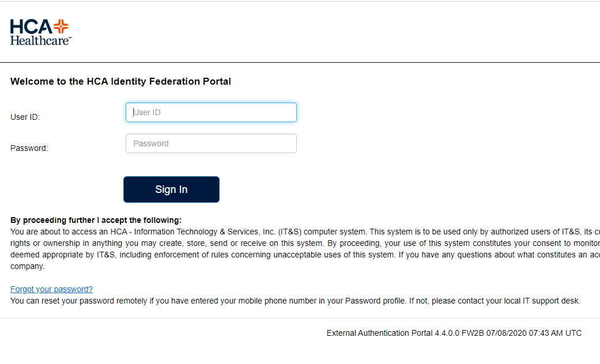Image resolution: width=600 pixels, height=364 pixels.
Task: Focus the Password input field
Action: click(x=211, y=143)
